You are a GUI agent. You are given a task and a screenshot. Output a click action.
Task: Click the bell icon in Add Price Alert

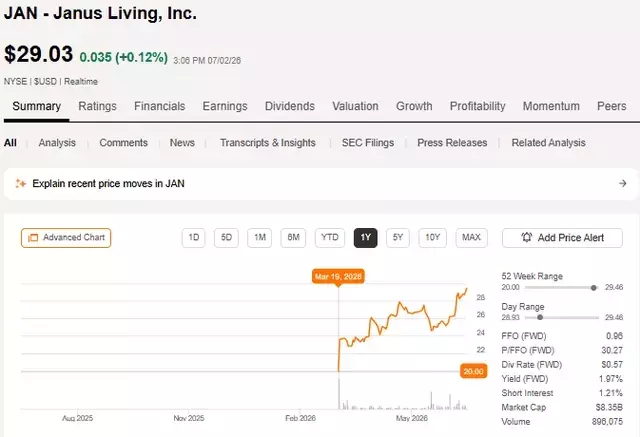527,237
